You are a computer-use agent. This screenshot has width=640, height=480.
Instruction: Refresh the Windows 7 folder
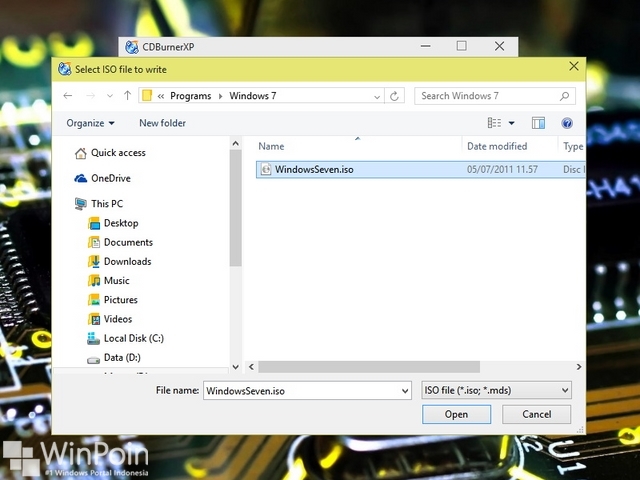point(394,96)
